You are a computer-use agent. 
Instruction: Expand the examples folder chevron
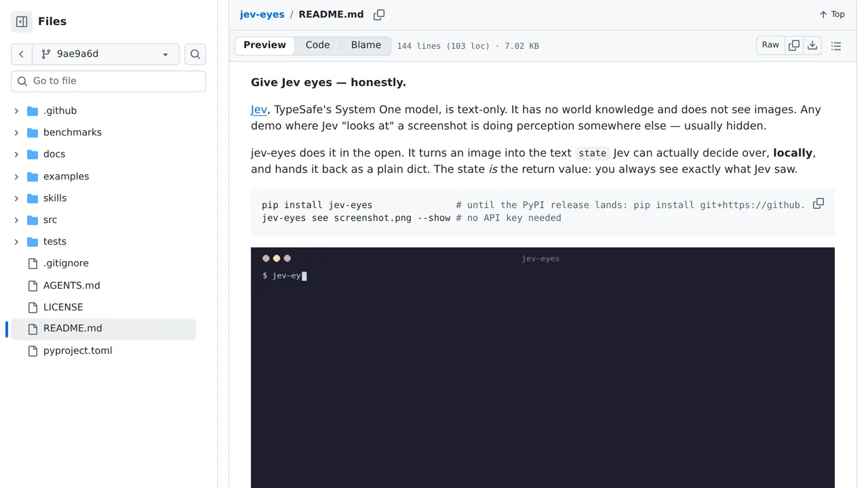(x=16, y=176)
